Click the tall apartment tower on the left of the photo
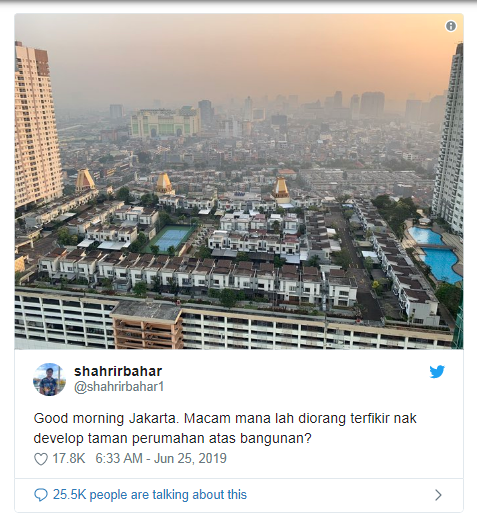The height and width of the screenshot is (525, 477). (x=37, y=126)
